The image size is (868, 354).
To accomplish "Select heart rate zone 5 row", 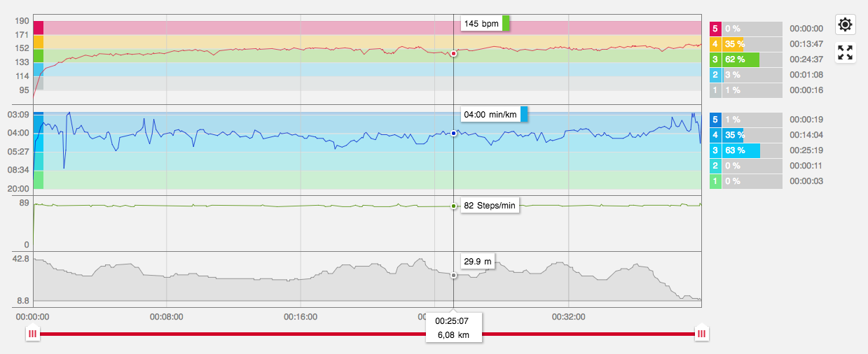I will pyautogui.click(x=745, y=29).
